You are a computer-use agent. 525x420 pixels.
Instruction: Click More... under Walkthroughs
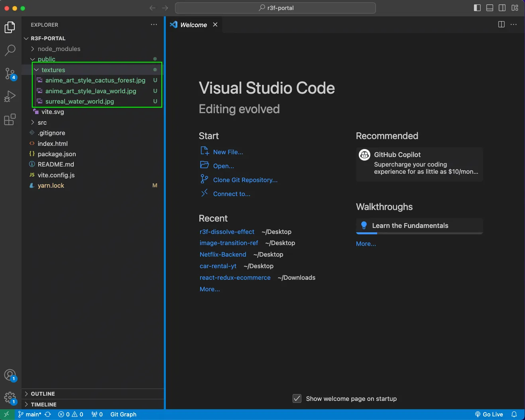click(x=366, y=243)
